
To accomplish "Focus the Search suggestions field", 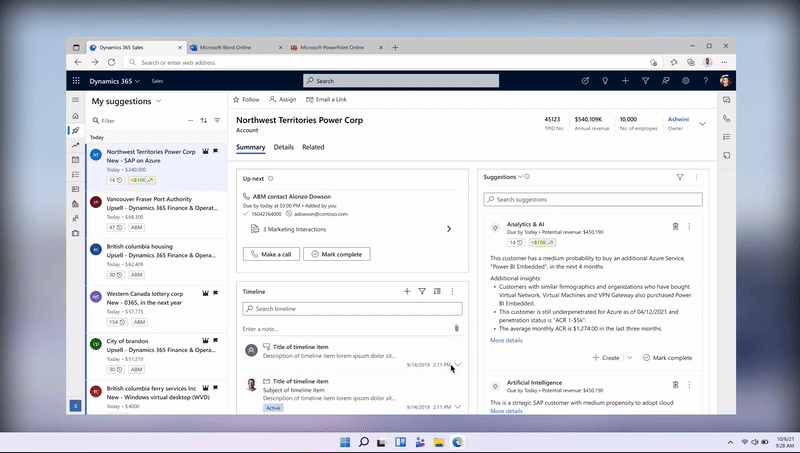I will [x=593, y=199].
